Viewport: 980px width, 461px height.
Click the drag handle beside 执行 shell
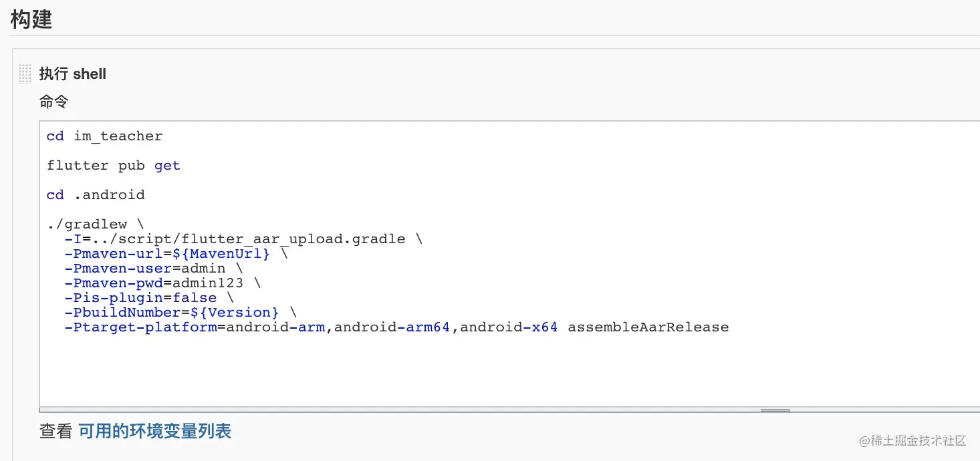25,74
